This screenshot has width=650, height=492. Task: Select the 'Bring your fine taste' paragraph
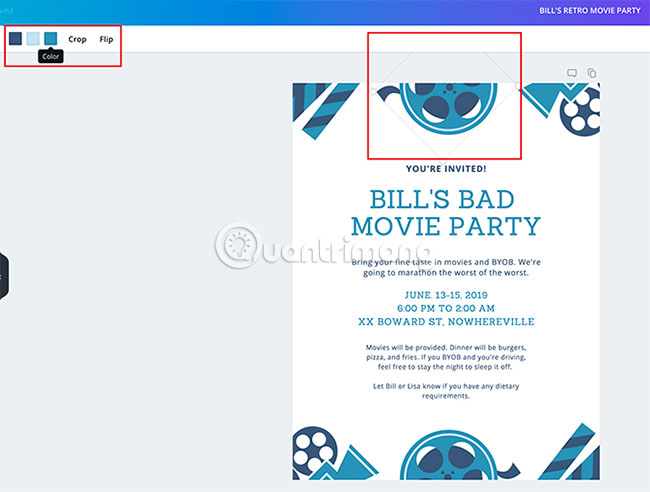[446, 267]
